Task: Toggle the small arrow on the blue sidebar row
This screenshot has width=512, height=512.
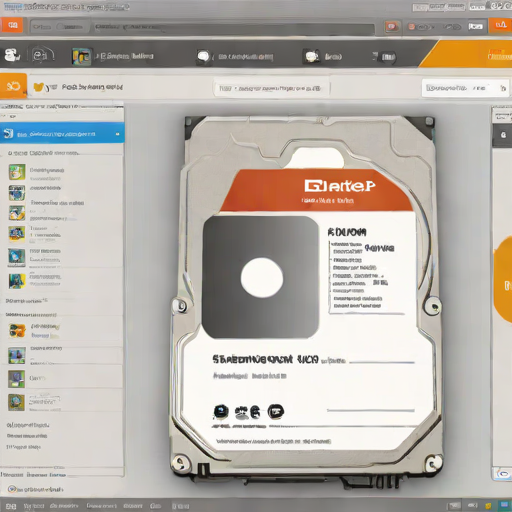Action: pyautogui.click(x=117, y=134)
